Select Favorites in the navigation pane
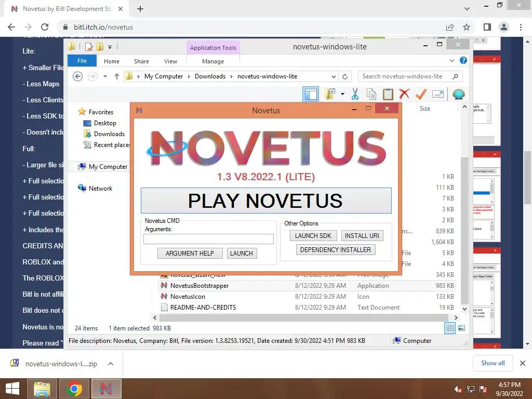 point(101,112)
